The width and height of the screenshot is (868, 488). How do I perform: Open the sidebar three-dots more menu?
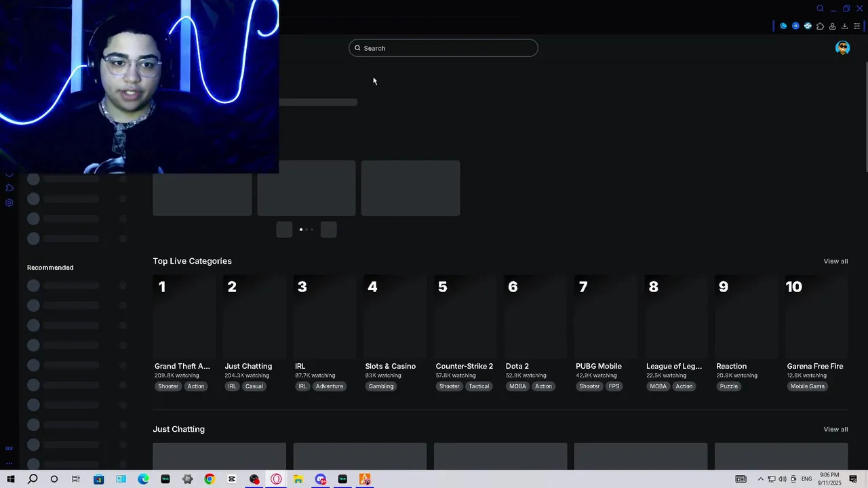tap(9, 463)
